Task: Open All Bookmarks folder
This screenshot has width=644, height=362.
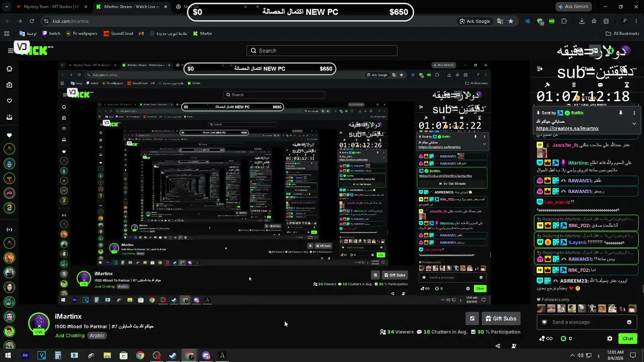Action: (x=622, y=34)
